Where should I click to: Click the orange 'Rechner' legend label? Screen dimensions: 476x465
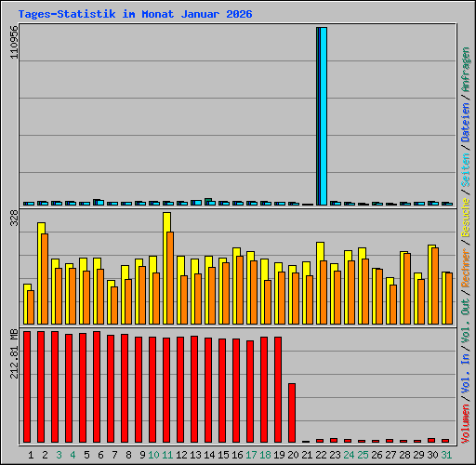click(466, 268)
